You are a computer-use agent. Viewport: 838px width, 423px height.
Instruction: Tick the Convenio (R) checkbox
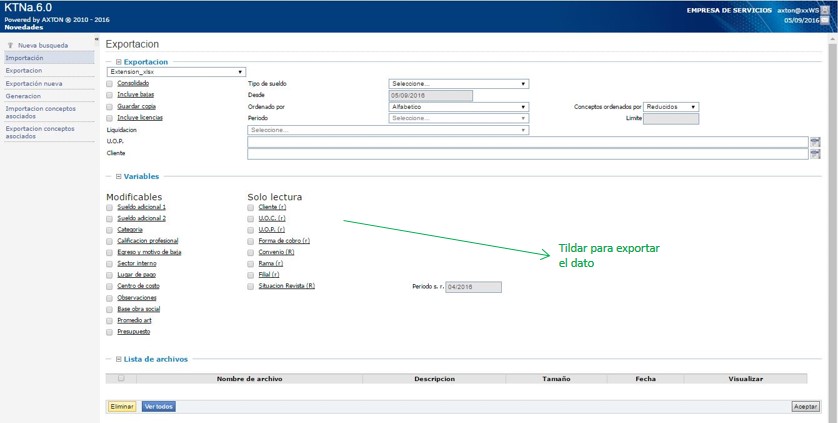(251, 252)
